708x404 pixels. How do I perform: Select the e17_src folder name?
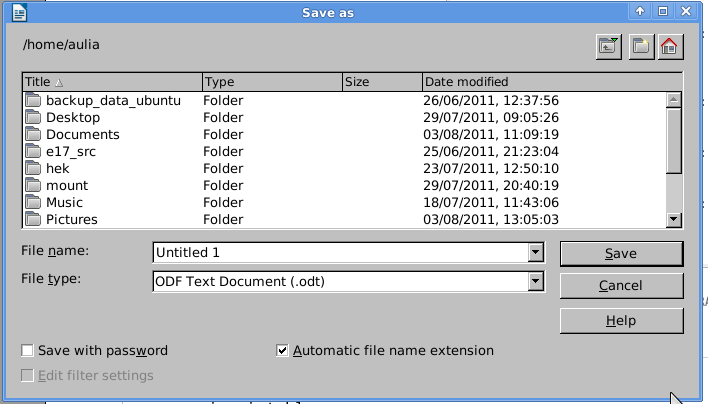pos(70,151)
